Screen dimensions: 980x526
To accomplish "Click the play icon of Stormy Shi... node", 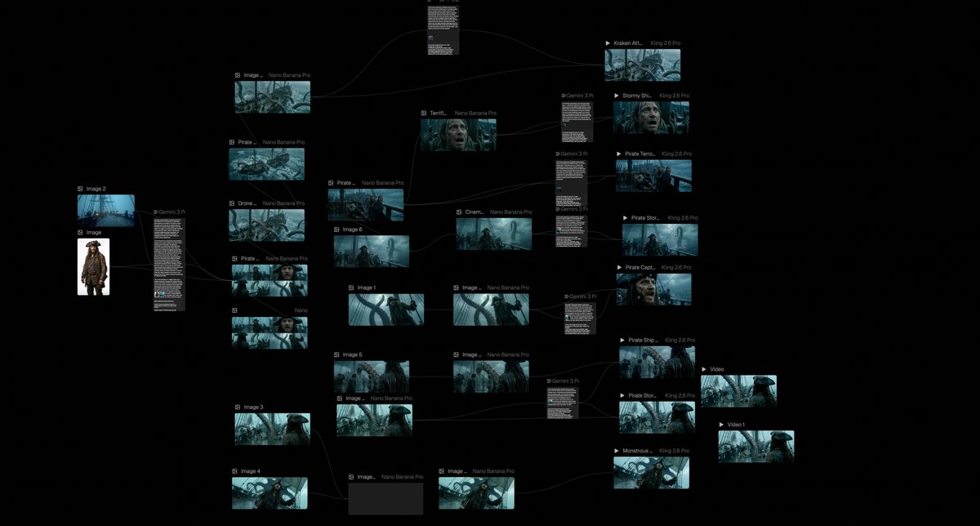I will click(617, 96).
